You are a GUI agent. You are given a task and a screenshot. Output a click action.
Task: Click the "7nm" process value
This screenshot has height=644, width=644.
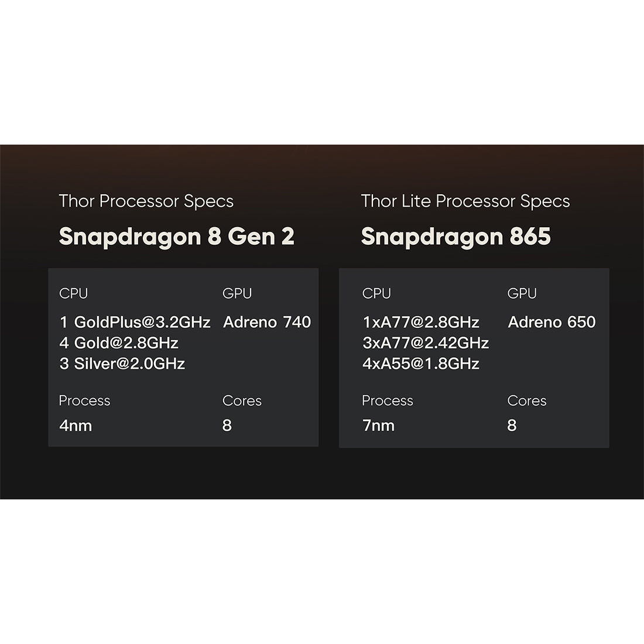point(378,426)
